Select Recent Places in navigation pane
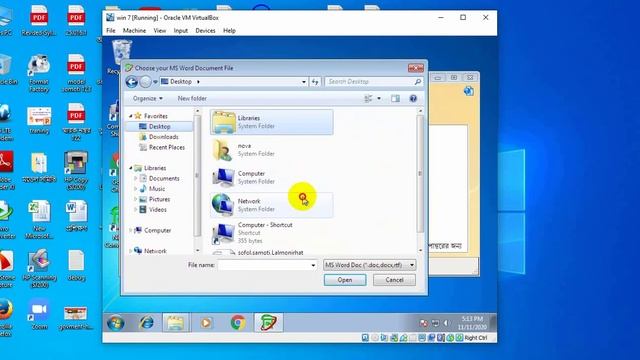The width and height of the screenshot is (640, 360). [167, 147]
